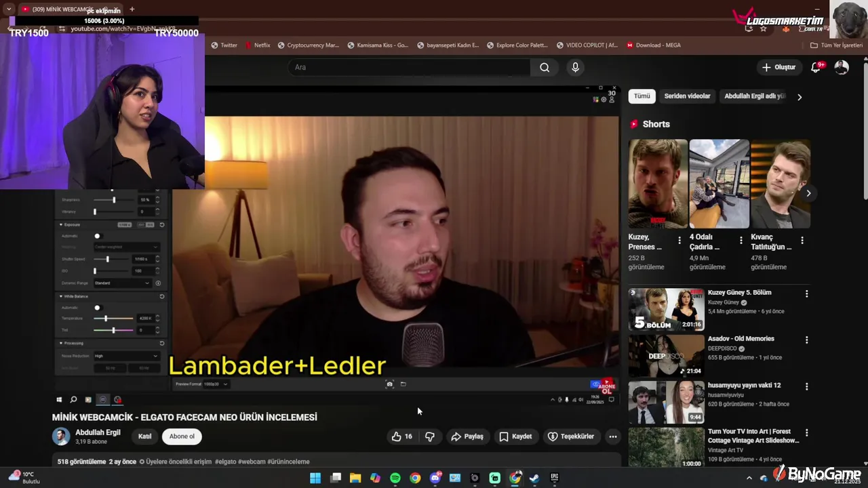Open VIDEO COPILOT bookmark
Image resolution: width=868 pixels, height=488 pixels.
(x=587, y=45)
